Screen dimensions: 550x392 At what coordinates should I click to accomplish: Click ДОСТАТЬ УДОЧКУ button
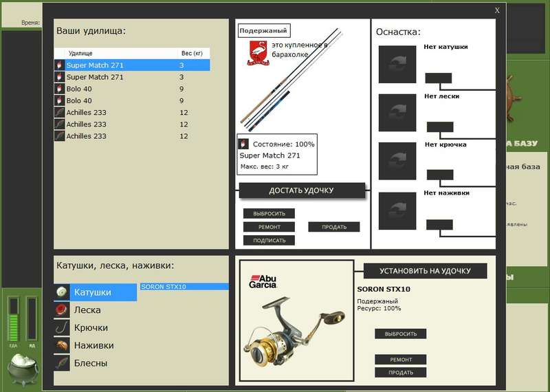(x=302, y=190)
